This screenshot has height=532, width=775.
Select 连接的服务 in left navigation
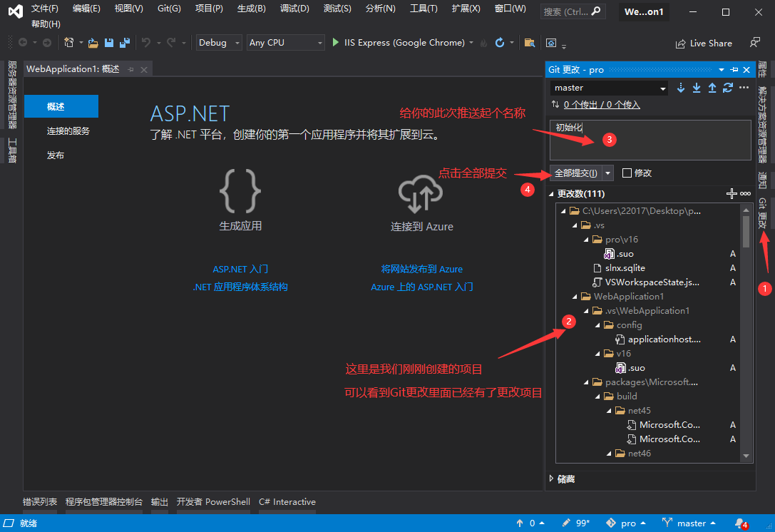pyautogui.click(x=68, y=131)
